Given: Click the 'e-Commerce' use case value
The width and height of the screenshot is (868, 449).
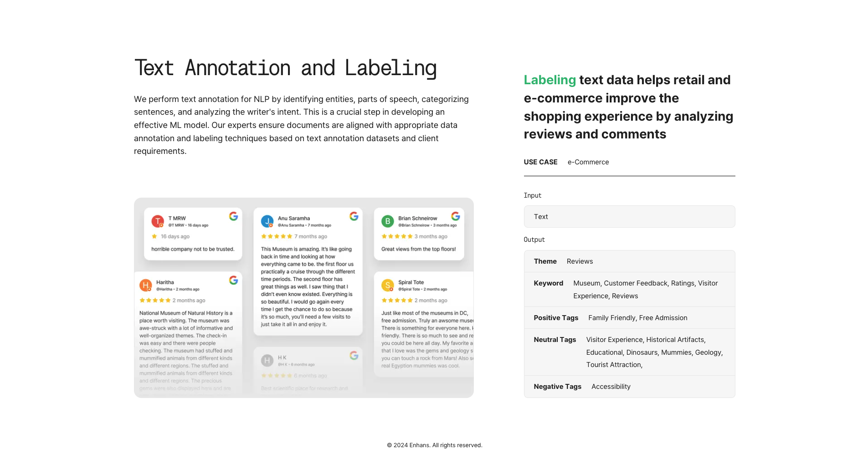Looking at the screenshot, I should click(588, 162).
